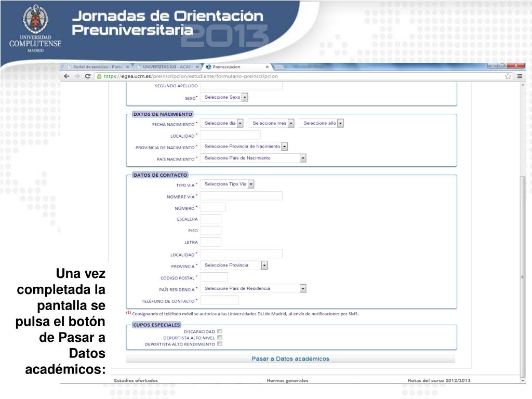Expand Seleccione Provincia de Nacimiento dropdown
The height and width of the screenshot is (399, 532).
pyautogui.click(x=244, y=146)
